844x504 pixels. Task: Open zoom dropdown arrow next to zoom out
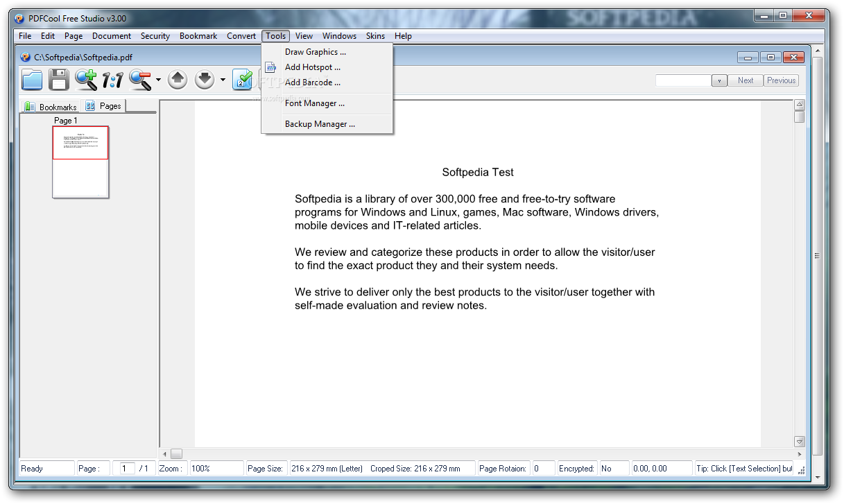click(158, 80)
